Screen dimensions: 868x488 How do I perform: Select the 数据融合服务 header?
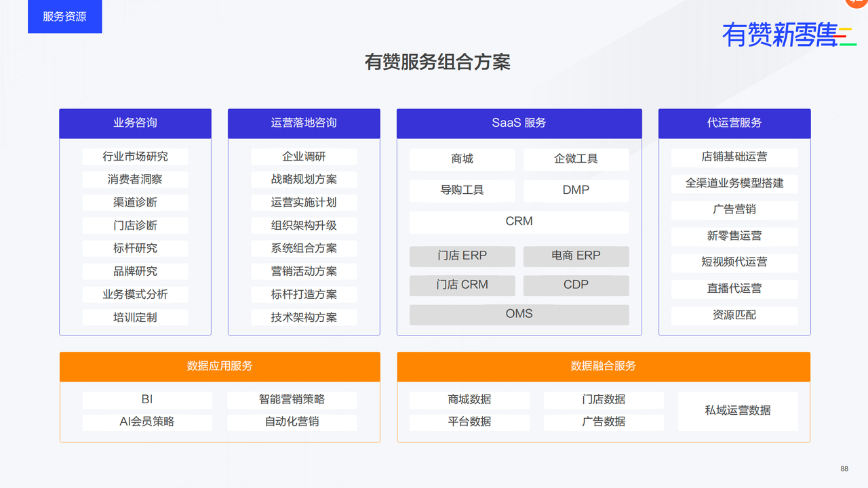[604, 366]
